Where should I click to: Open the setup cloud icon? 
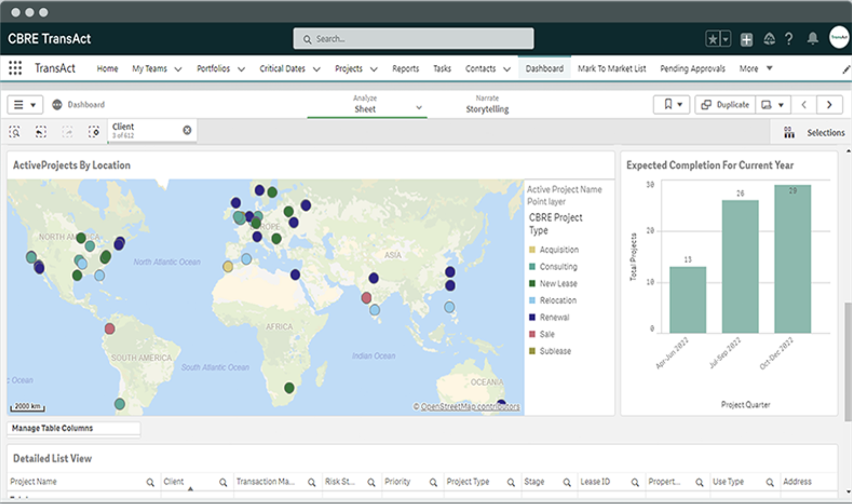point(769,39)
